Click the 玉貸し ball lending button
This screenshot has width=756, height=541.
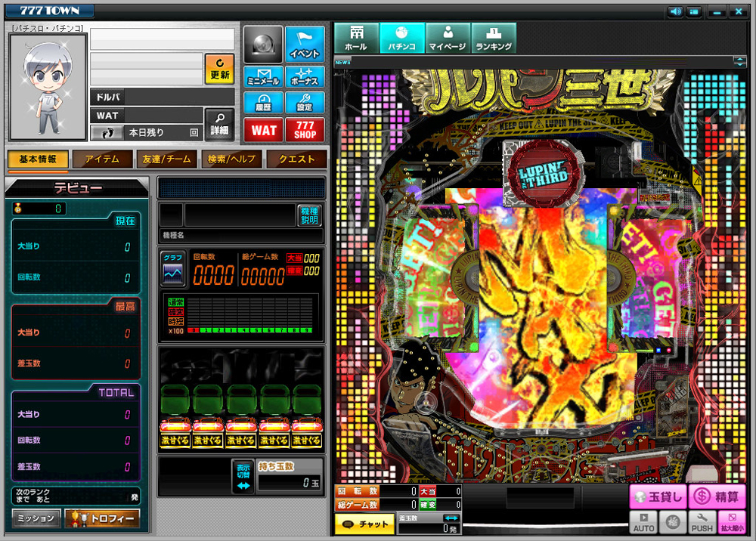658,496
